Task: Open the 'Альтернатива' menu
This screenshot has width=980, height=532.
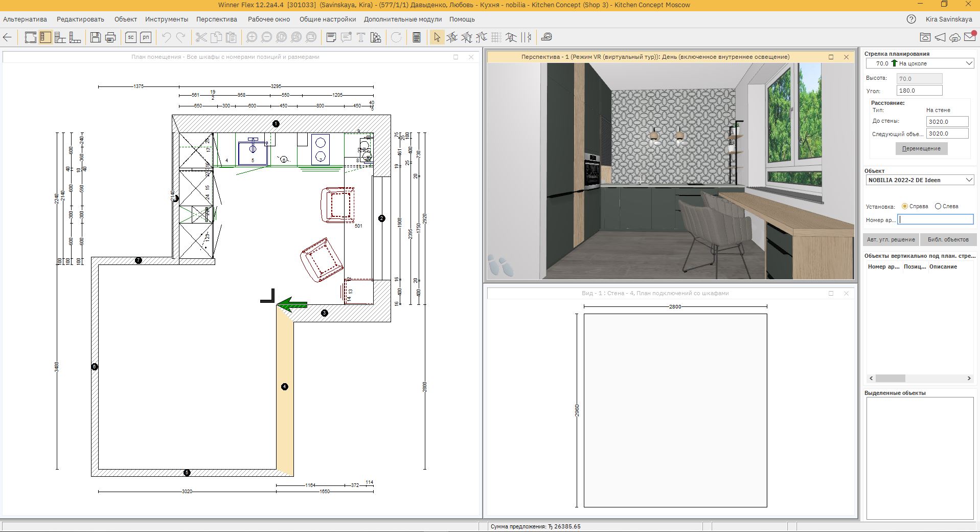Action: pyautogui.click(x=25, y=19)
